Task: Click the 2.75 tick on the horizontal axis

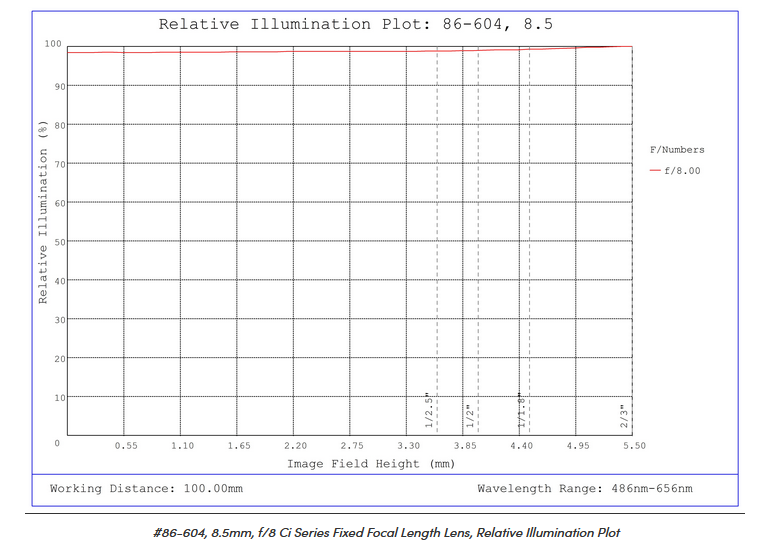Action: click(x=351, y=445)
